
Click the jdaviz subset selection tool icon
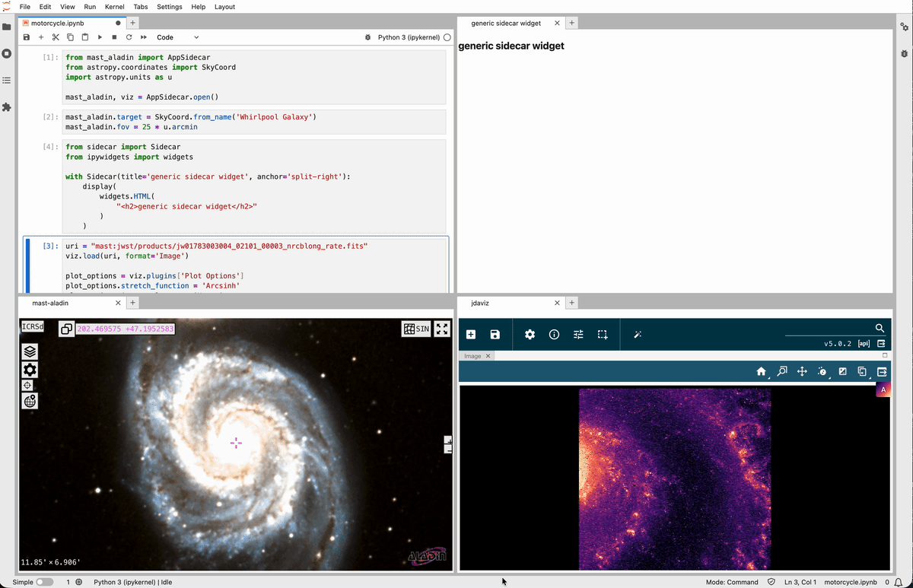tap(603, 335)
